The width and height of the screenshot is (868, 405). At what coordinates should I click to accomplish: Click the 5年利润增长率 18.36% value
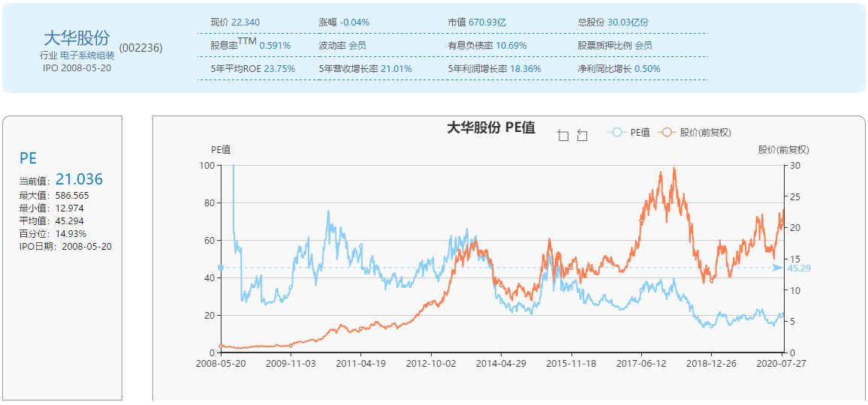(x=525, y=69)
